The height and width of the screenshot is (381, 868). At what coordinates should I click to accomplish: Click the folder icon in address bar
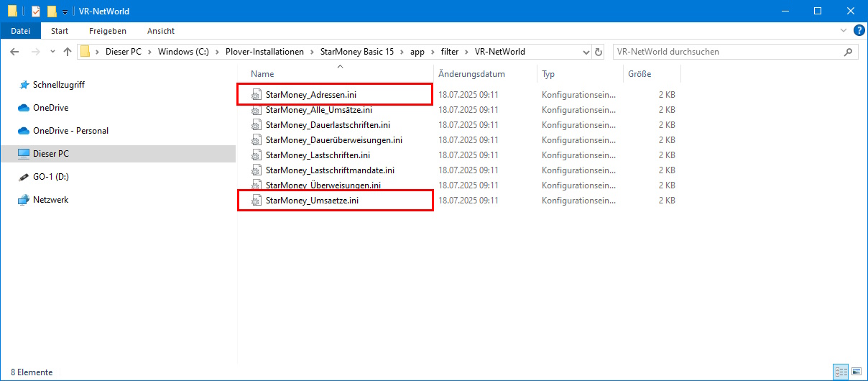(86, 52)
